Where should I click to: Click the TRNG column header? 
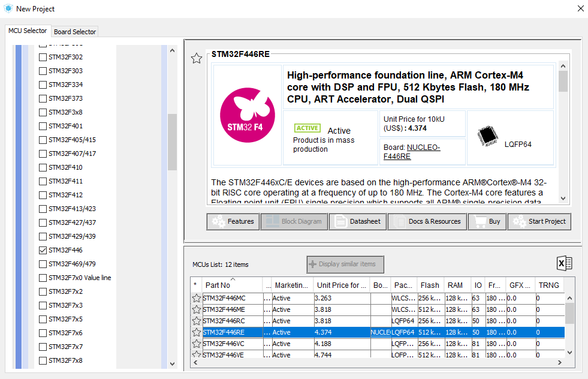click(x=549, y=285)
